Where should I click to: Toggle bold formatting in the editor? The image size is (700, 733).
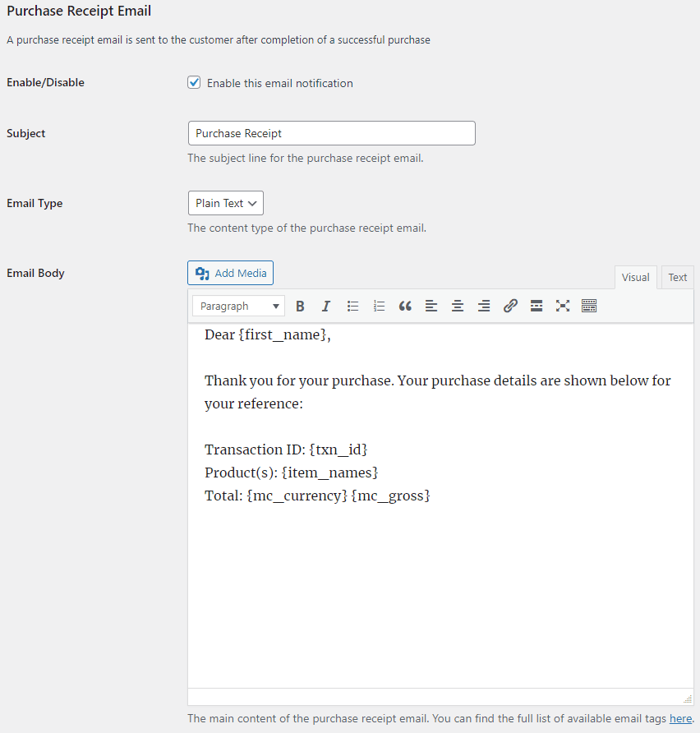click(x=300, y=306)
